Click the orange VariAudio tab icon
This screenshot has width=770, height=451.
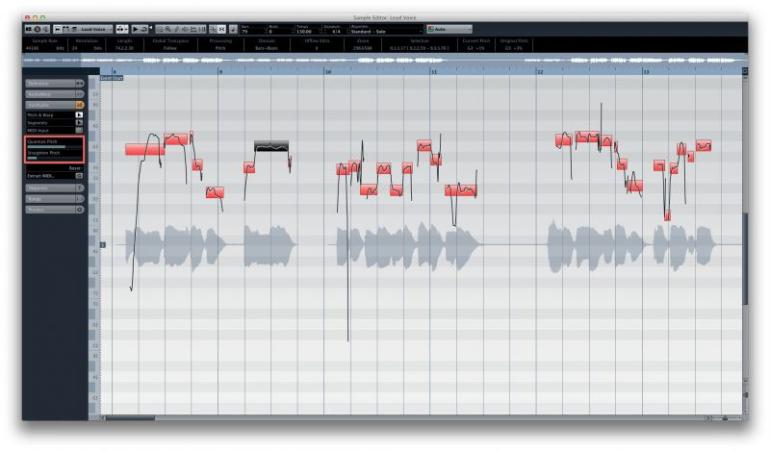pyautogui.click(x=80, y=105)
